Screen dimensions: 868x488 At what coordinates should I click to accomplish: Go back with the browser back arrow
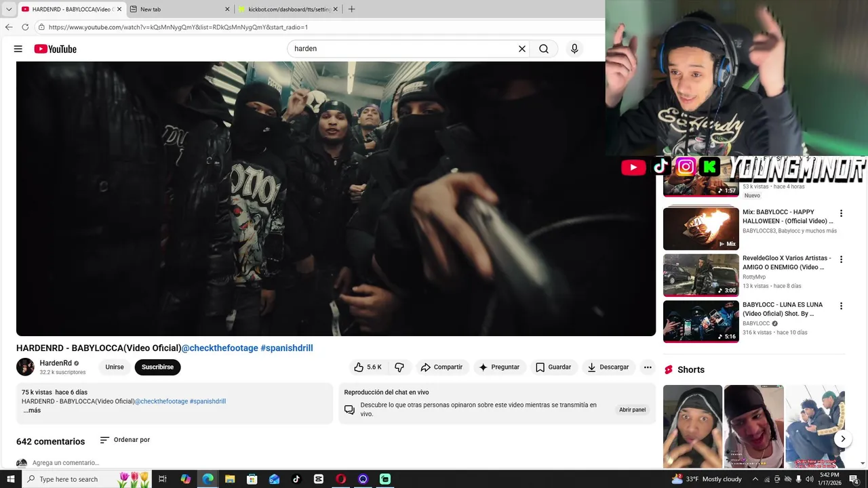(x=9, y=27)
